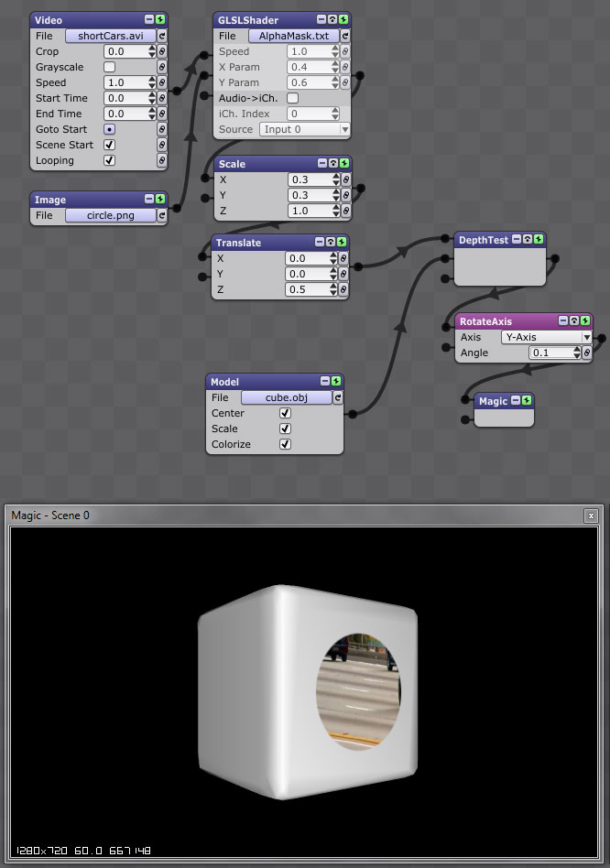Enable the Grayscale checkbox in Video module
This screenshot has height=868, width=610.
110,67
